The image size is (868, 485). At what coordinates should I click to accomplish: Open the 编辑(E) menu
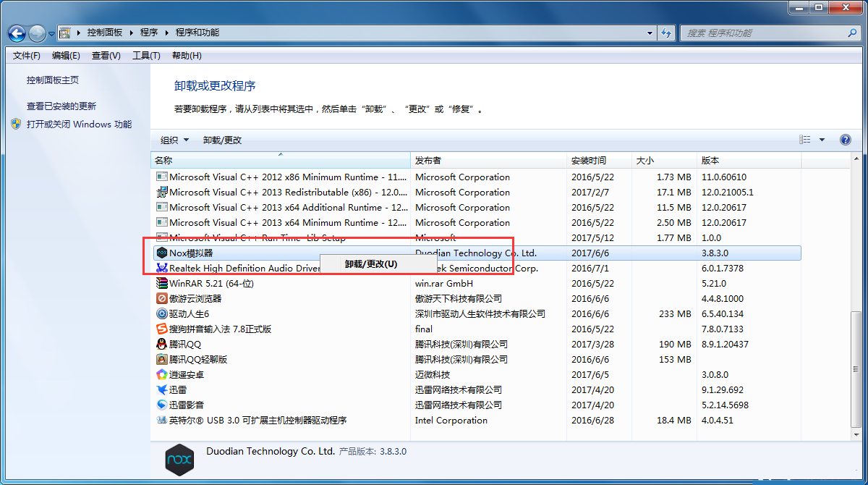66,56
